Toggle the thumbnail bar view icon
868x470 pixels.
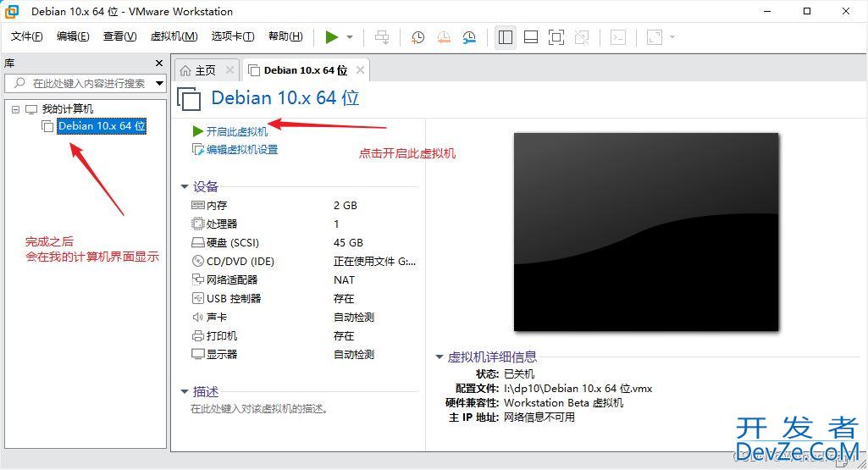tap(531, 37)
